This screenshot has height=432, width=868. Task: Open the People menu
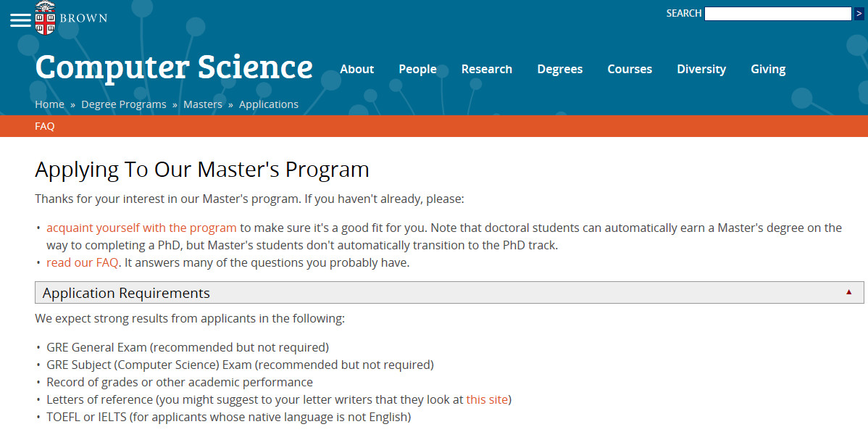pyautogui.click(x=417, y=70)
